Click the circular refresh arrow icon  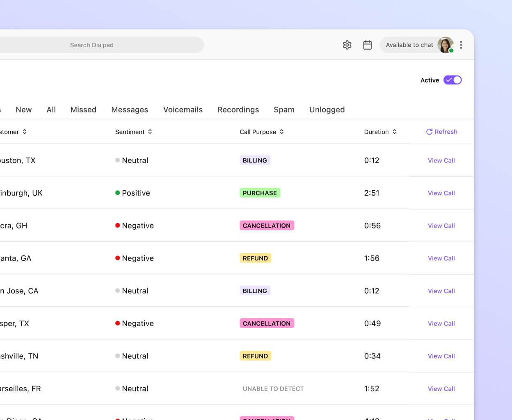tap(429, 132)
